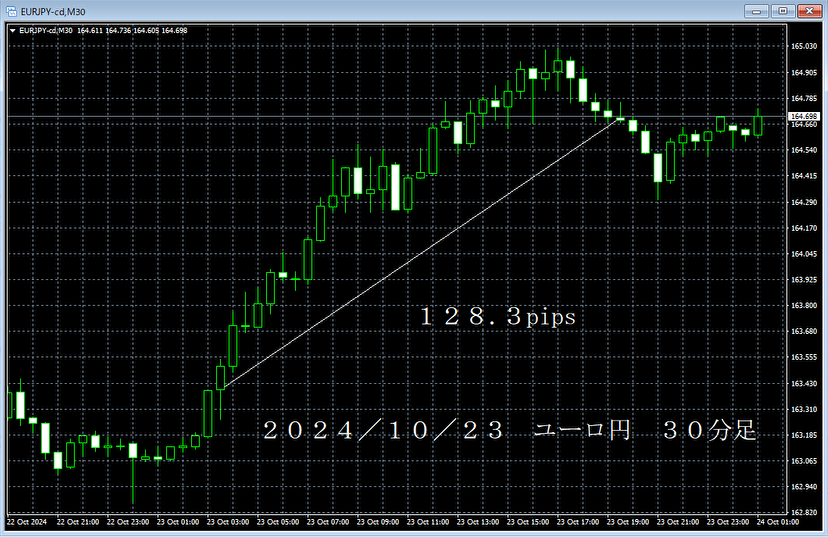Click the '23 Oct 17:00' time axis label
Viewport: 828px width, 537px height.
[x=578, y=522]
